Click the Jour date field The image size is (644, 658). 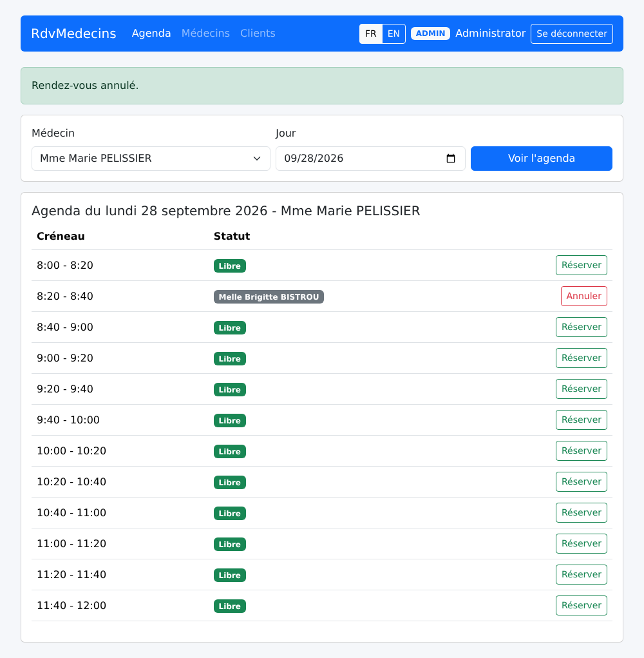pyautogui.click(x=371, y=159)
